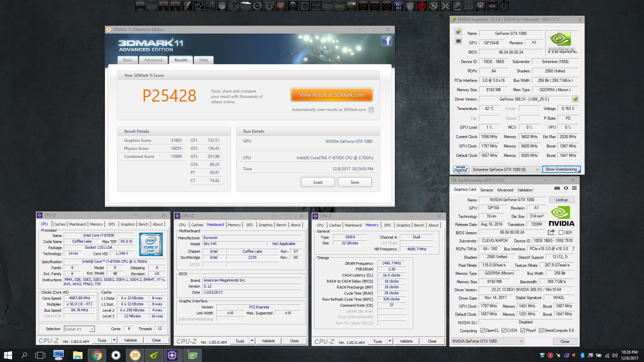Open Settings gear on taskbar
The height and width of the screenshot is (362, 644).
coord(116,355)
